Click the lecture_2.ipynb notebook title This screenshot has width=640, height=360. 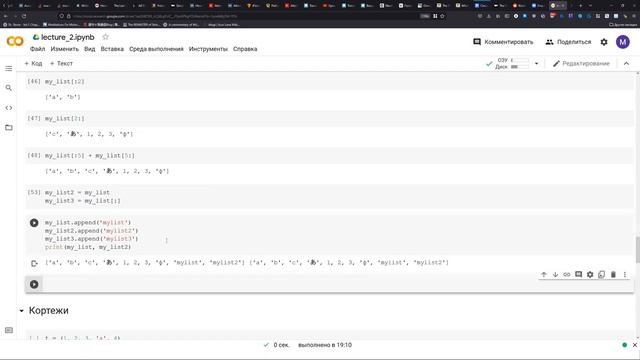pyautogui.click(x=68, y=37)
